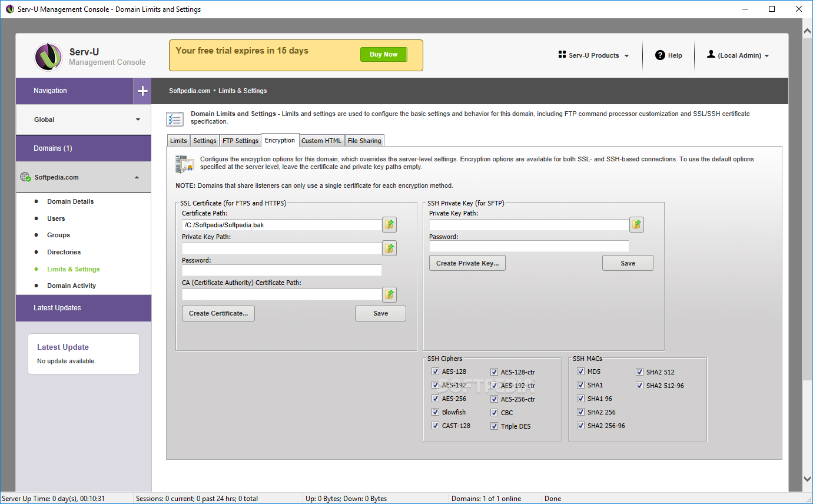Click the Serv-U logo icon
The height and width of the screenshot is (504, 813).
(49, 57)
